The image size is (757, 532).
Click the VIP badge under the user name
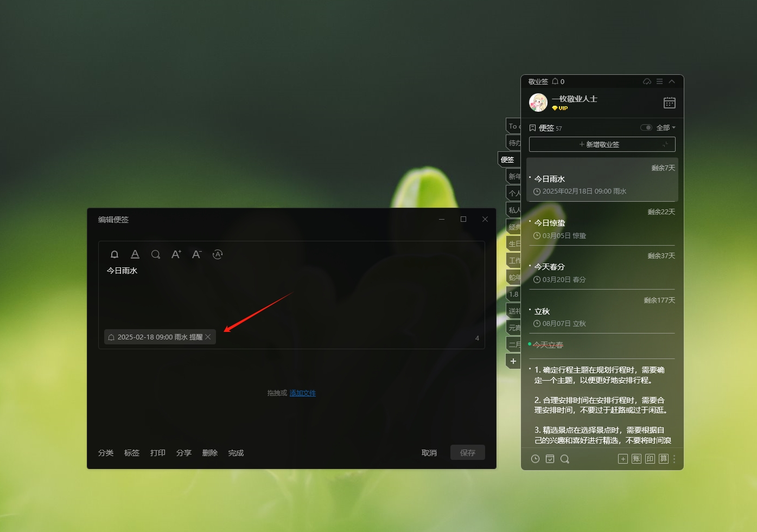560,108
